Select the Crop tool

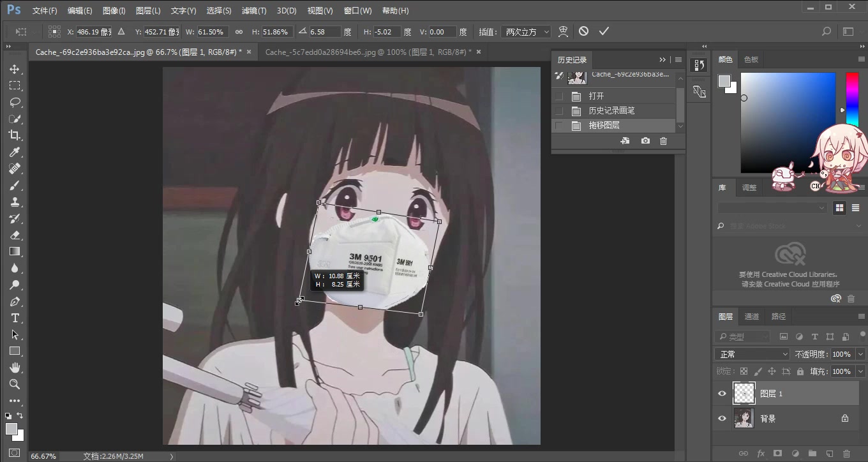coord(15,135)
